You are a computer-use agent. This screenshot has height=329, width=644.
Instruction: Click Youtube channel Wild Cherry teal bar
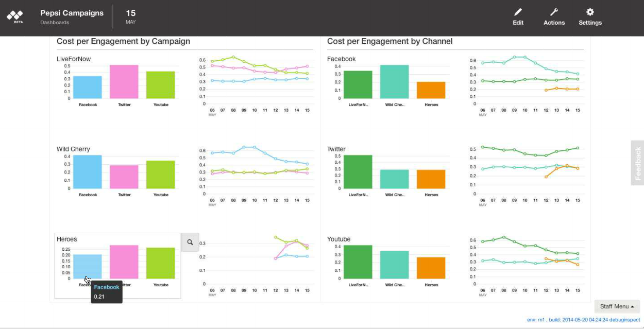tap(394, 265)
